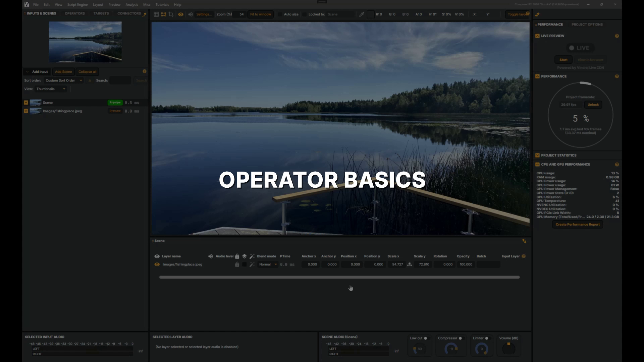This screenshot has height=362, width=644.
Task: Toggle preview audio speaker icon
Action: [x=191, y=14]
